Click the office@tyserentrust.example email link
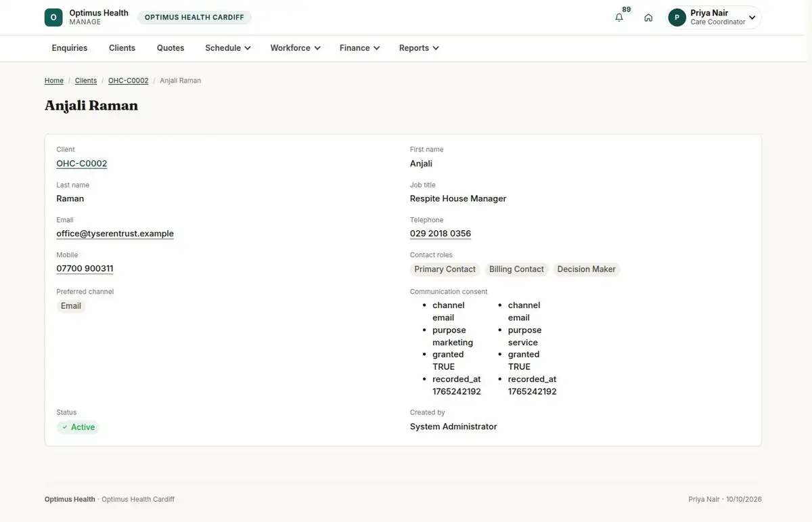 [115, 234]
